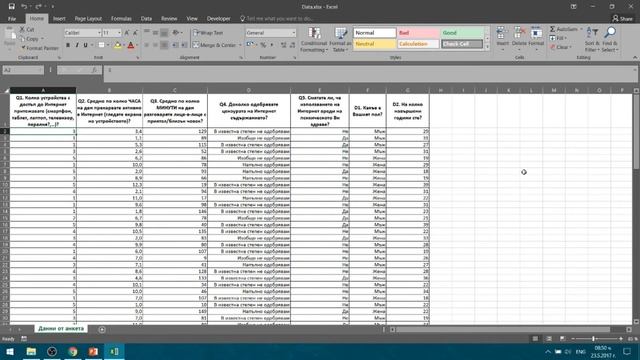Open Chrome from taskbar
640x360 pixels.
pos(73,351)
